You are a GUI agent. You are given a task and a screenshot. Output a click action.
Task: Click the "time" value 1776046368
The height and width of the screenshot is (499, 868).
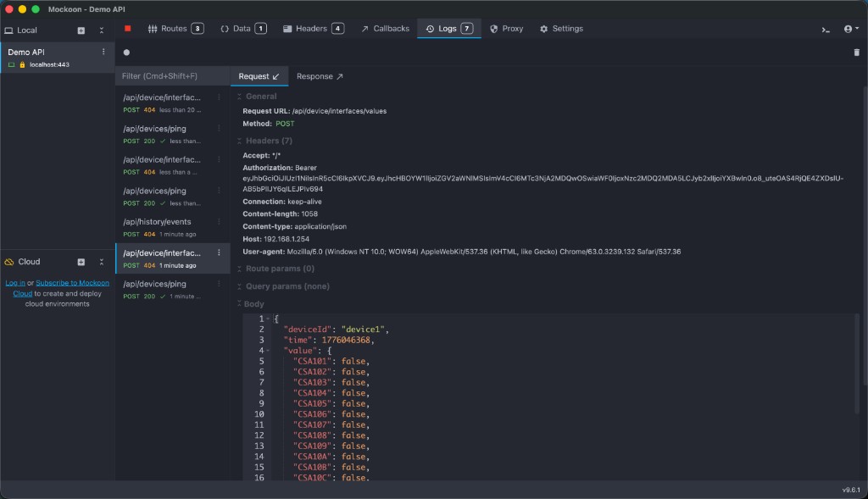point(346,340)
